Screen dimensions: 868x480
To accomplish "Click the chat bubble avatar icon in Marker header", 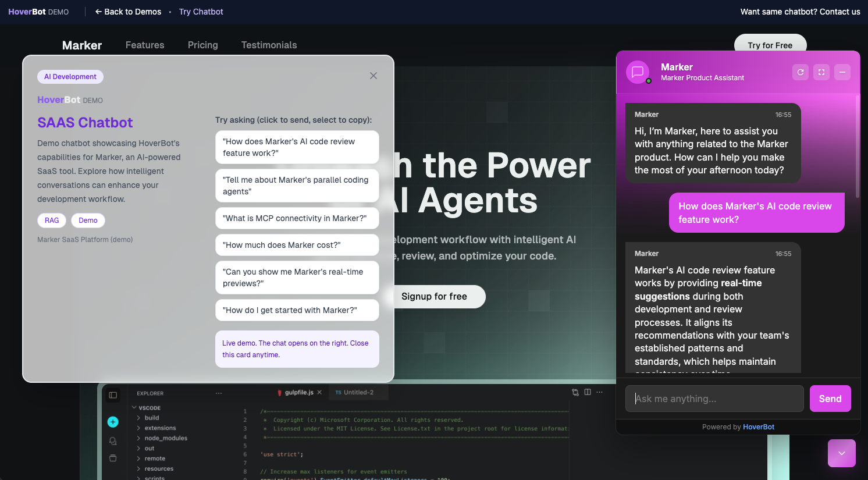I will [x=638, y=72].
